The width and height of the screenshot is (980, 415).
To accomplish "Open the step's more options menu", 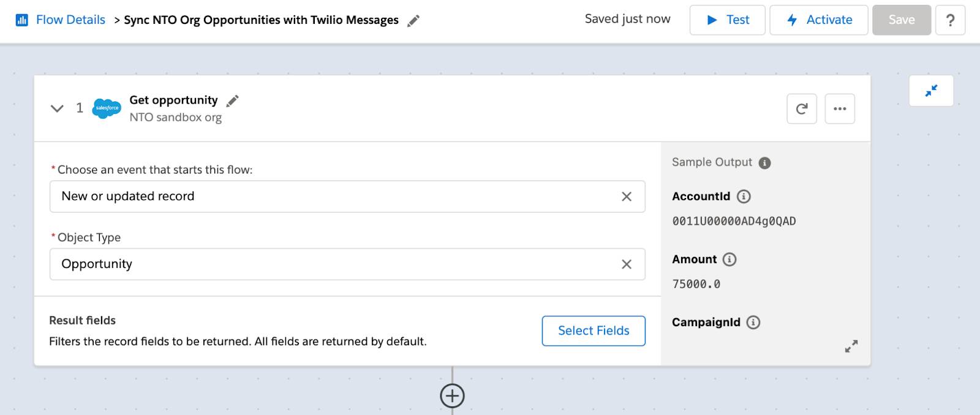I will click(839, 109).
